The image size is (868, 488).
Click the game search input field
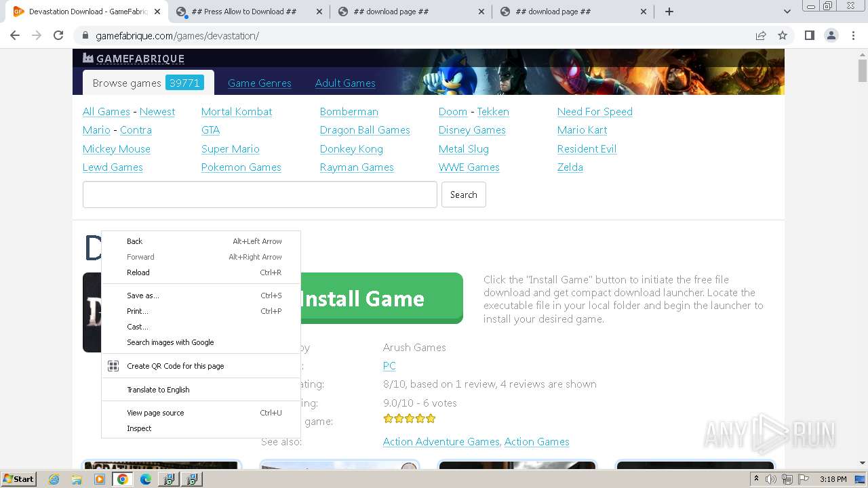[x=260, y=195]
